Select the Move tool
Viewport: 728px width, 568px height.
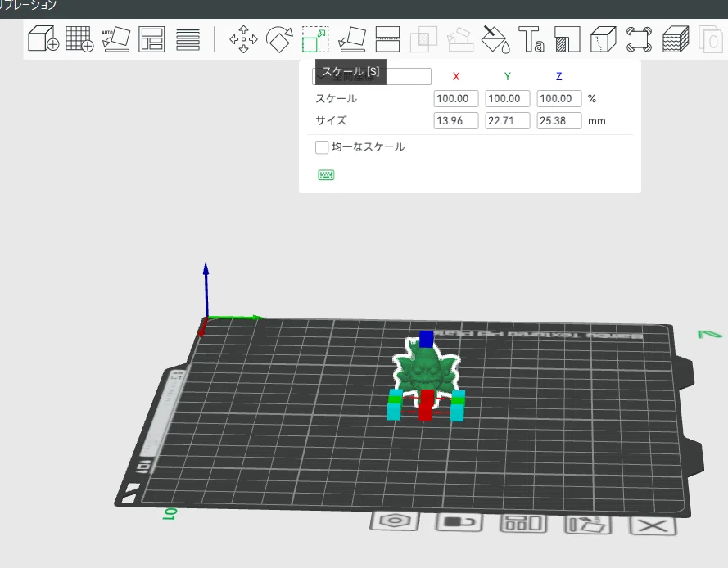(243, 39)
